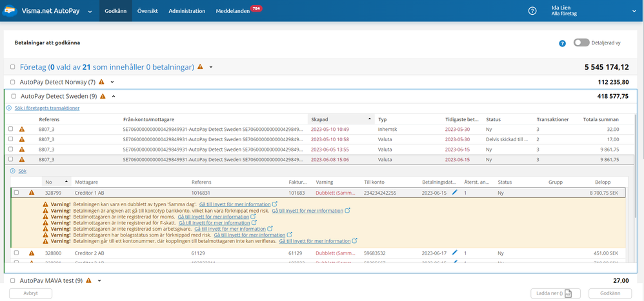This screenshot has width=644, height=301.
Task: Click warning icon beside AutoPay Detect Sweden
Action: point(103,97)
